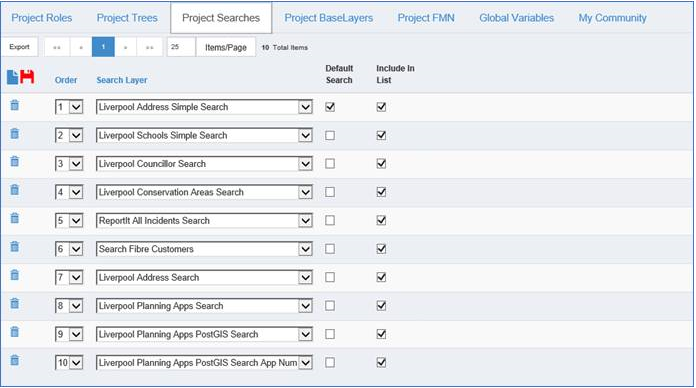
Task: Set Liverpool Schools Simple Search as default search
Action: (x=330, y=135)
